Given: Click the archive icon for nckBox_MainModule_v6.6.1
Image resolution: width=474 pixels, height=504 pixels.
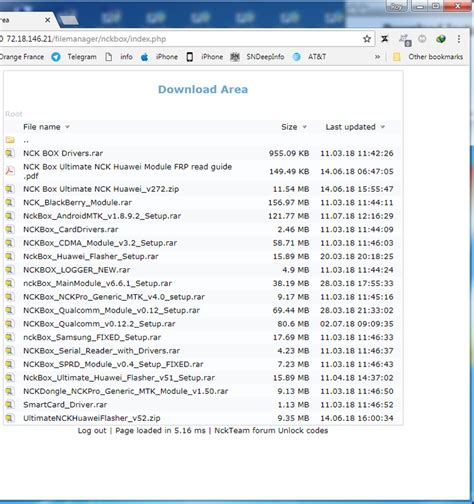Looking at the screenshot, I should 10,283.
